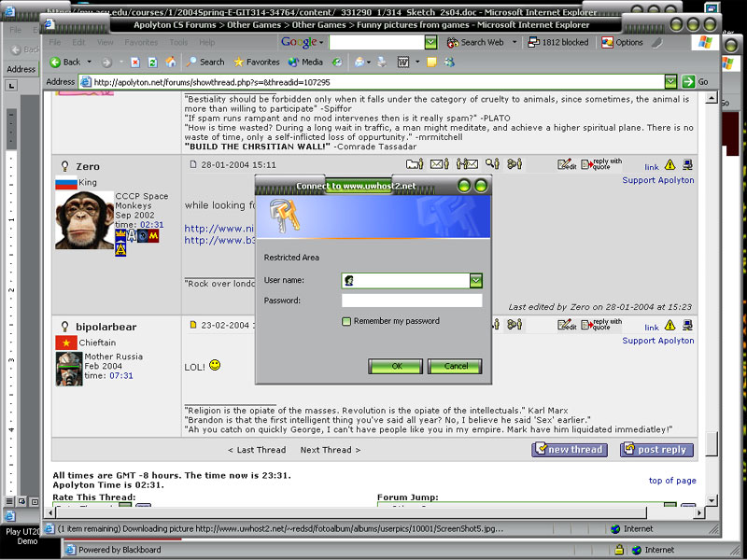Focus the Password input field
The image size is (747, 560).
(x=411, y=301)
